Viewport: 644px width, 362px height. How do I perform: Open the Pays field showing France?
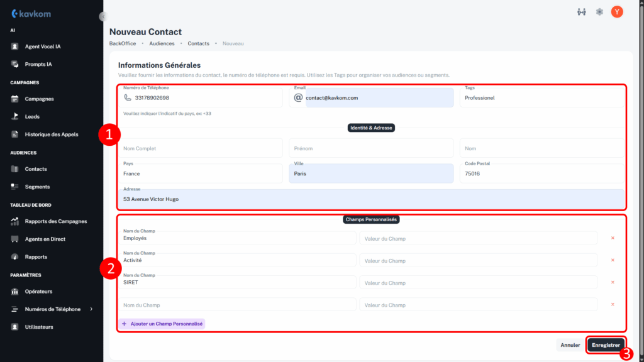coord(203,173)
